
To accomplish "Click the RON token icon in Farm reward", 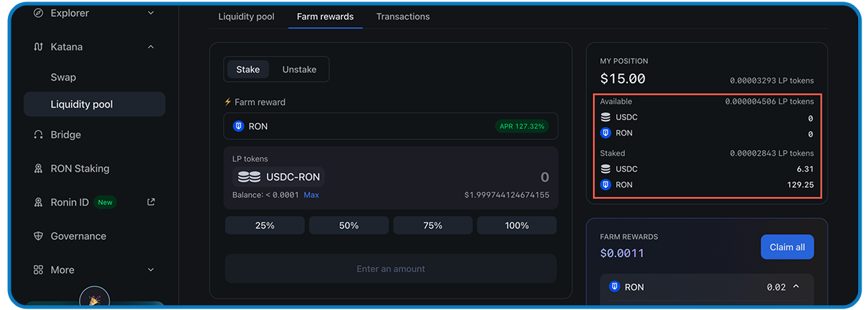I will coord(239,126).
